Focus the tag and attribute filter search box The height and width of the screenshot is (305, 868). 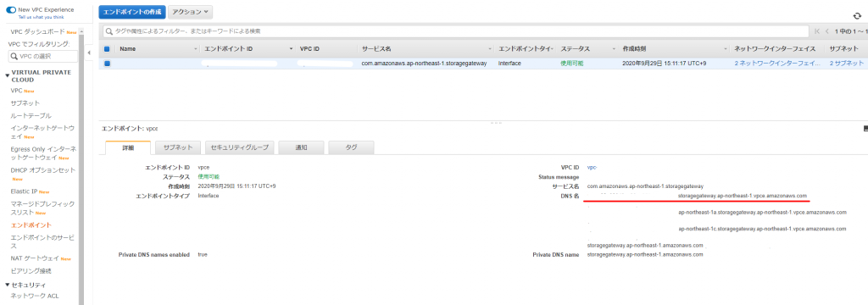tap(455, 31)
